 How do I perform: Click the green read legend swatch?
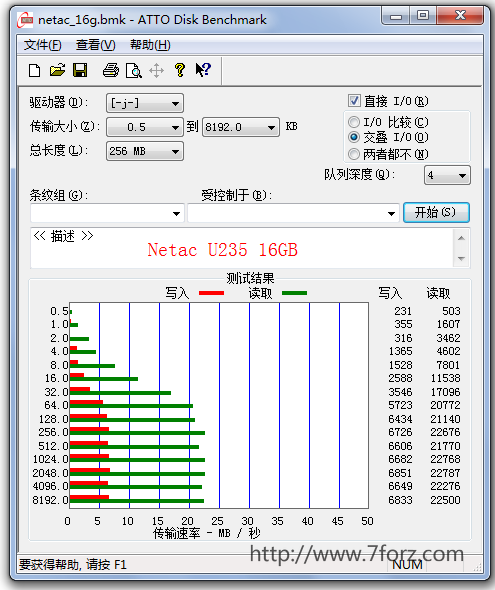[x=294, y=293]
